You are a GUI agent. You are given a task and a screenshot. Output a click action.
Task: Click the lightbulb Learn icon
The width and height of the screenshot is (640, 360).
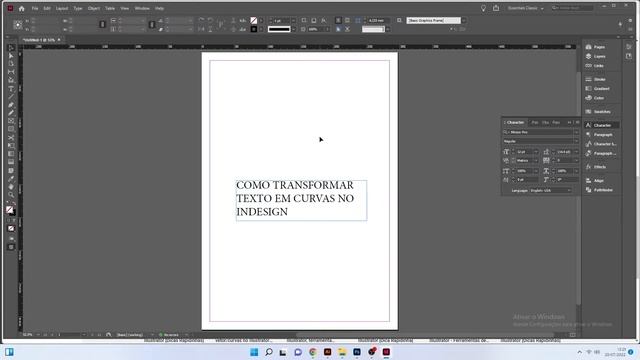[483, 8]
